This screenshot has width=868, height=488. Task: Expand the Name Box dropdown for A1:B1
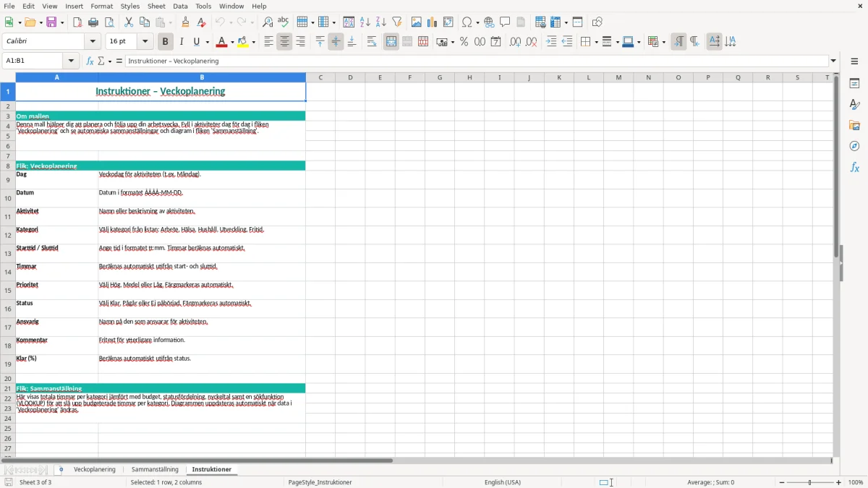pyautogui.click(x=71, y=61)
